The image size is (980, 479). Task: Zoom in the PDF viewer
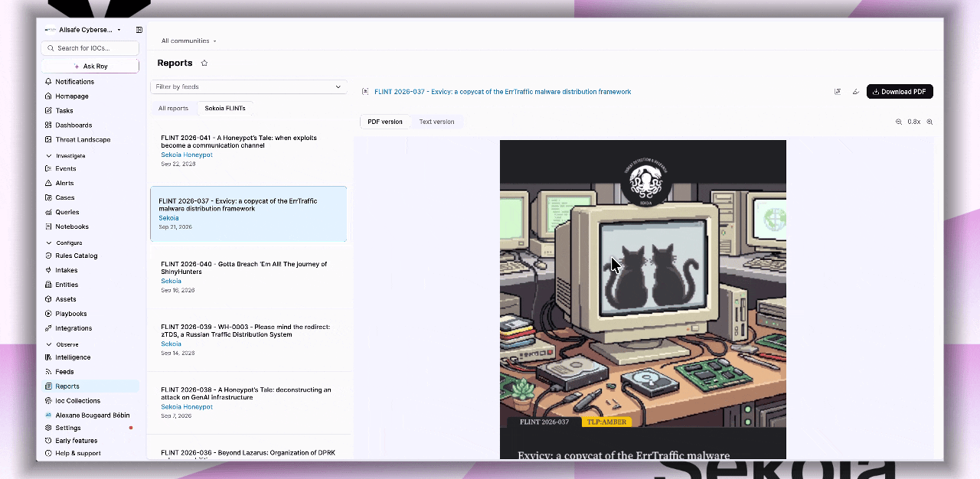tap(929, 122)
